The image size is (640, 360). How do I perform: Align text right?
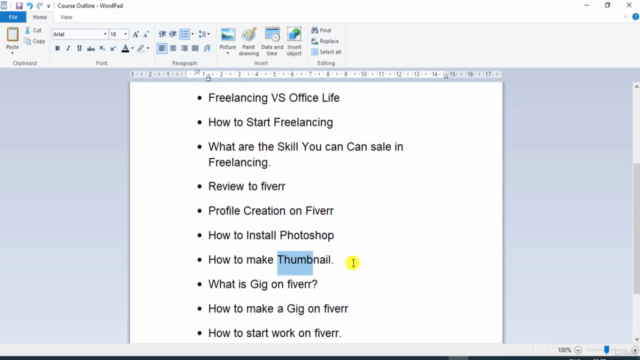pos(184,49)
